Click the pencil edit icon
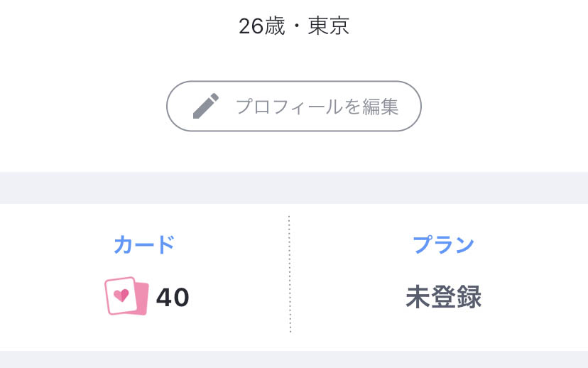Image resolution: width=588 pixels, height=368 pixels. [205, 106]
